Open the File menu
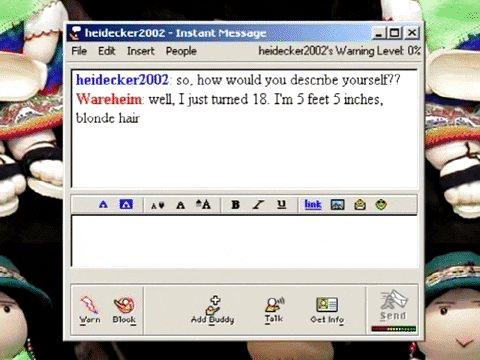 (x=79, y=51)
